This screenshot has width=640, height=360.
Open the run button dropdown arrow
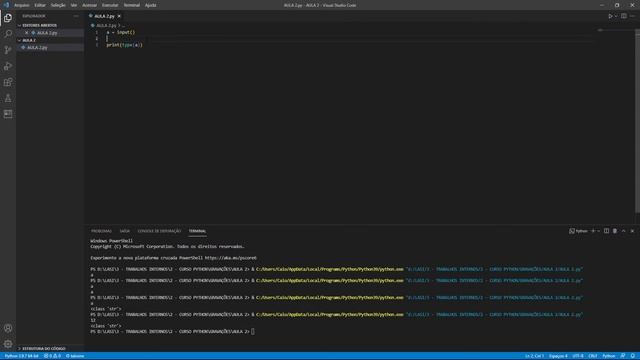click(x=616, y=16)
